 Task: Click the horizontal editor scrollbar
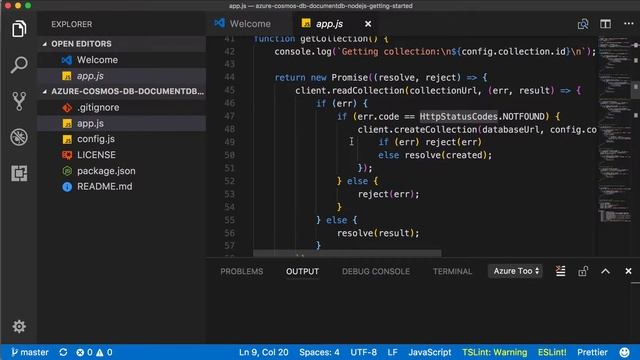pyautogui.click(x=347, y=253)
